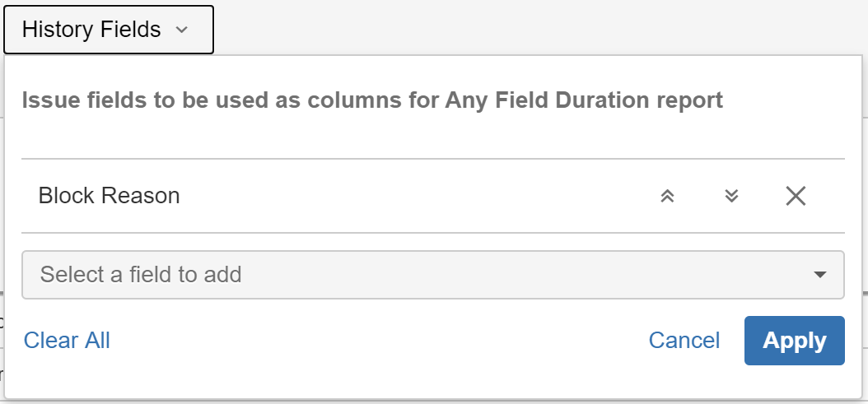Collapse the History Fields dropdown
This screenshot has width=868, height=404.
coord(109,30)
